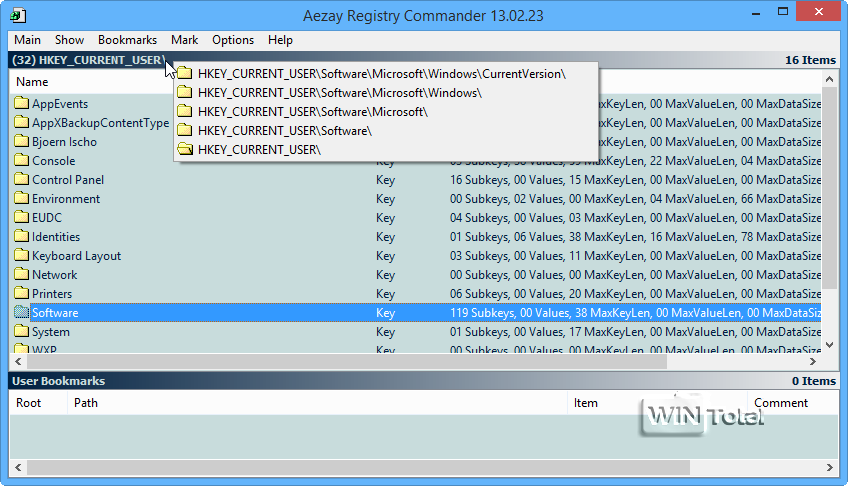The width and height of the screenshot is (848, 486).
Task: Click the Key type cell of Identities
Action: tap(385, 237)
